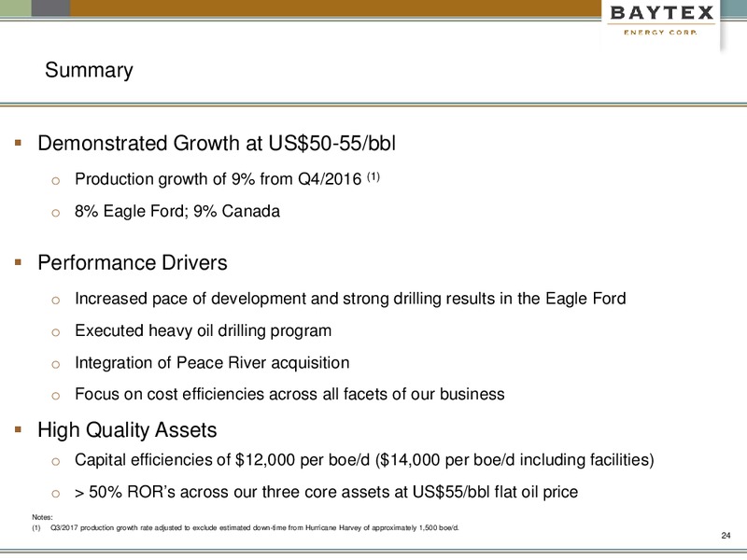Select the Hurricane Harvey footnote text
747x560 pixels.
click(x=254, y=527)
